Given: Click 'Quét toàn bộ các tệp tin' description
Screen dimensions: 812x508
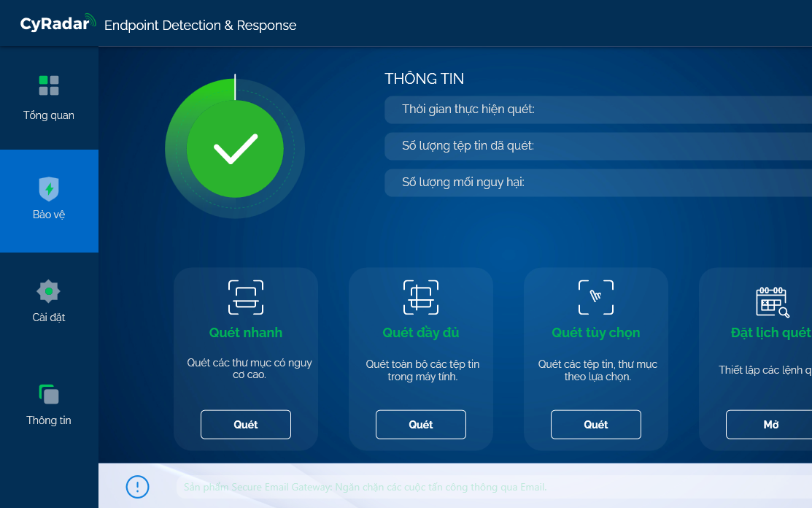Looking at the screenshot, I should [x=422, y=370].
